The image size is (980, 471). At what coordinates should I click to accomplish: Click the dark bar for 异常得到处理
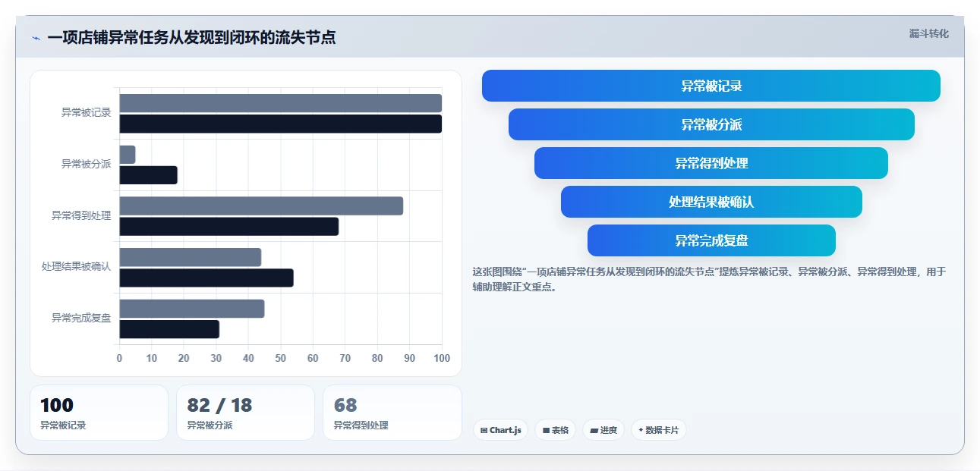click(x=228, y=227)
